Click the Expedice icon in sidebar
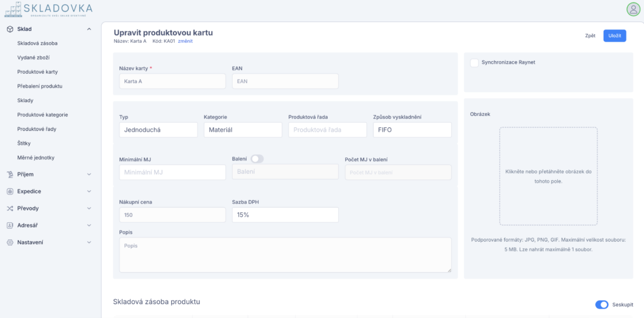This screenshot has height=318, width=644. coord(10,191)
